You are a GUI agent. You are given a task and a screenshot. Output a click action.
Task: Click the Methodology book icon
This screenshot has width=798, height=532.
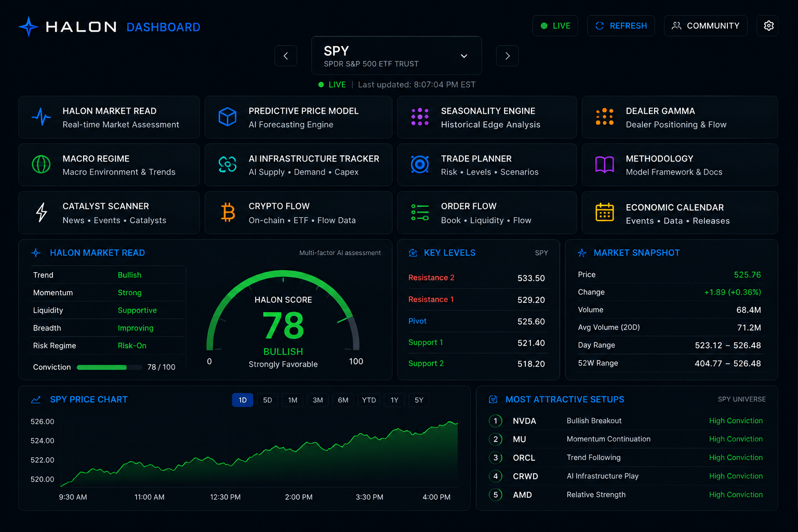click(x=605, y=165)
